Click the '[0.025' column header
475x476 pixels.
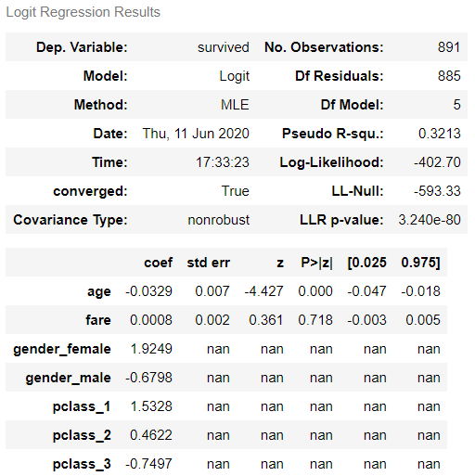pos(366,264)
